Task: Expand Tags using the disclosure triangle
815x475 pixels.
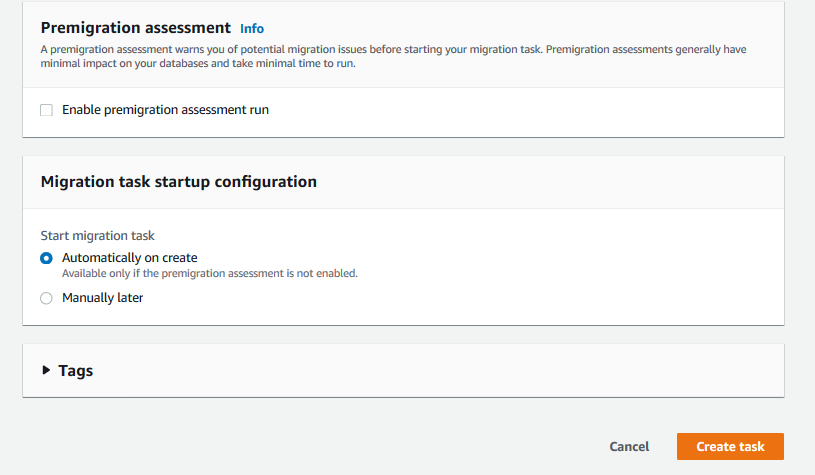Action: 46,370
